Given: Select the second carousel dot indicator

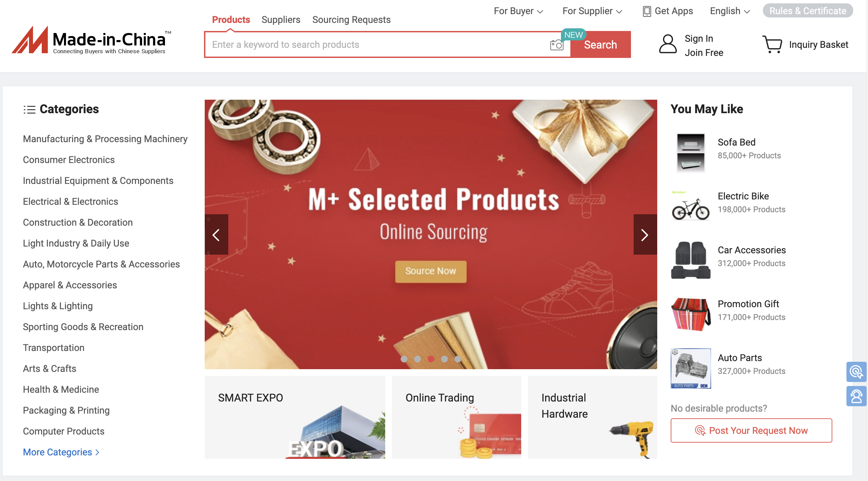Looking at the screenshot, I should pos(418,359).
